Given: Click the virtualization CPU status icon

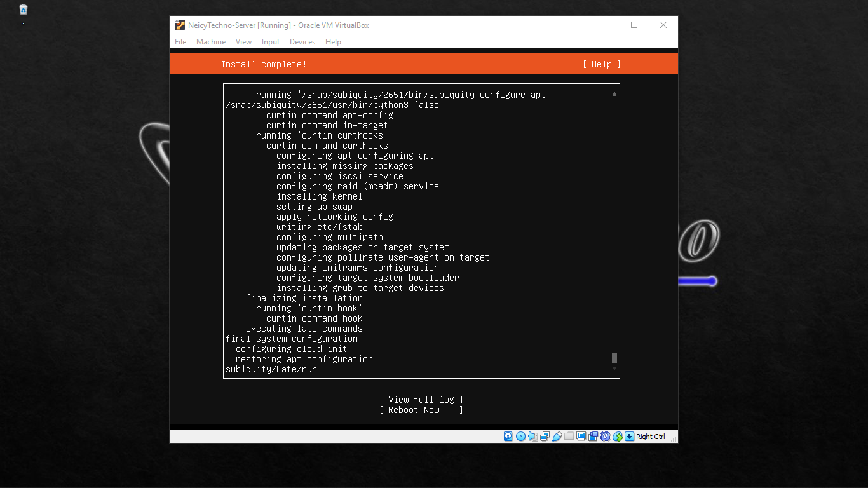Looking at the screenshot, I should click(606, 437).
